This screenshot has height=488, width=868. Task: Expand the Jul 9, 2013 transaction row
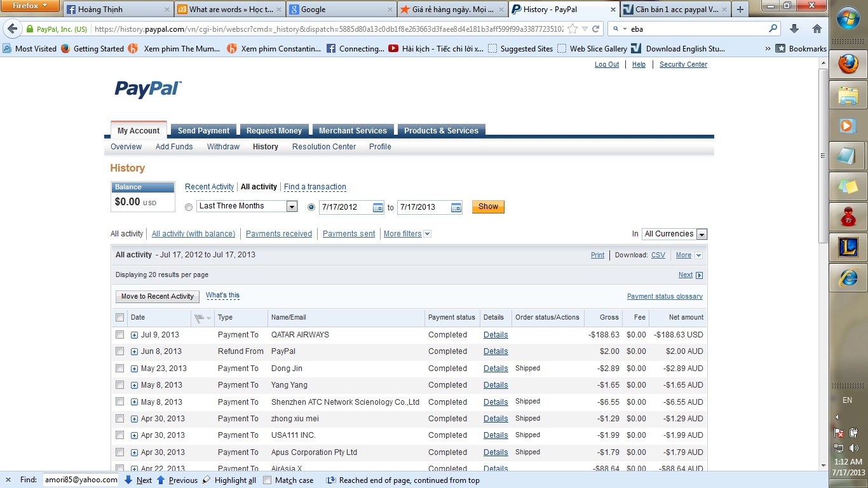pyautogui.click(x=134, y=335)
